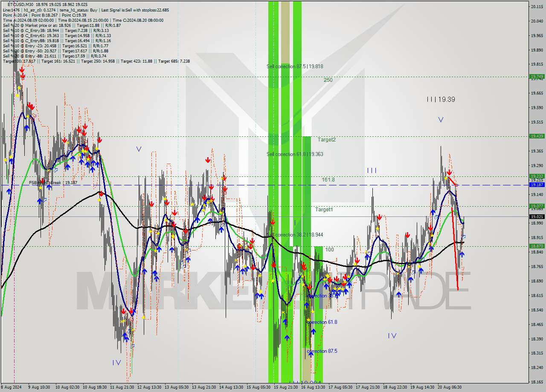Select the 161.8 level label
The width and height of the screenshot is (546, 392).
click(x=328, y=180)
